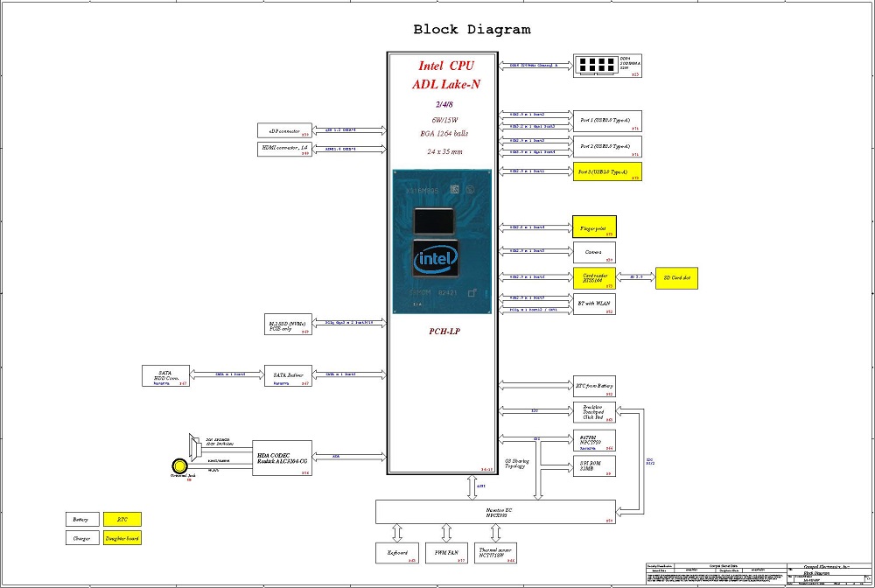The height and width of the screenshot is (588, 875).
Task: Select the Port 2 (USB3.0 Type-A) block
Action: 607,147
